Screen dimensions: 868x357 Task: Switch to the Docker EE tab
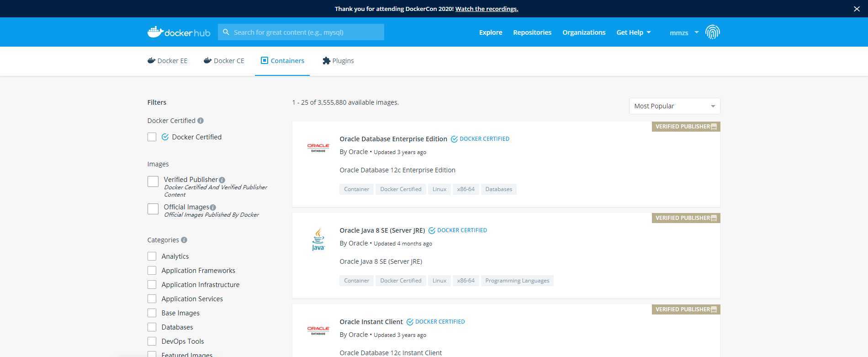point(167,61)
